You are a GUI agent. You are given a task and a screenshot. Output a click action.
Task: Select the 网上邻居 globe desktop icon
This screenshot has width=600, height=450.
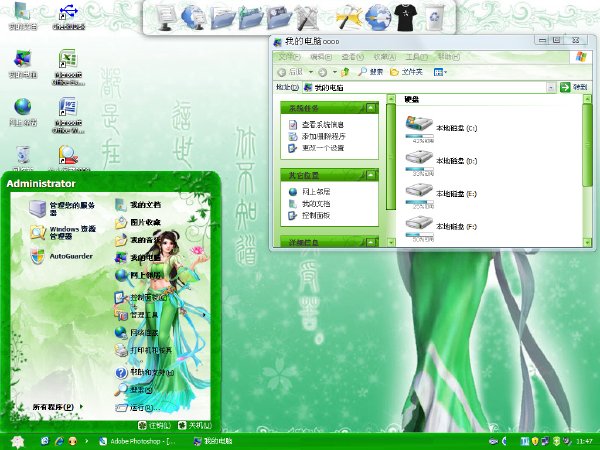pos(23,112)
